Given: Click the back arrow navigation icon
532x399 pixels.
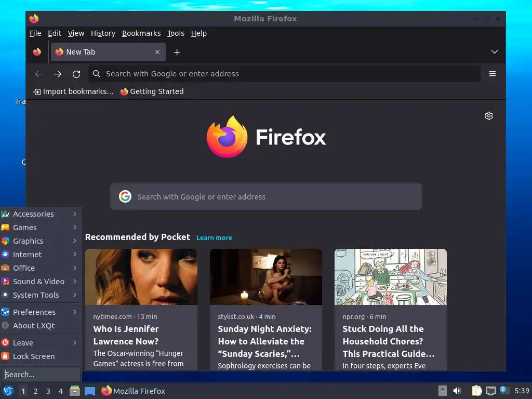Looking at the screenshot, I should (x=39, y=74).
